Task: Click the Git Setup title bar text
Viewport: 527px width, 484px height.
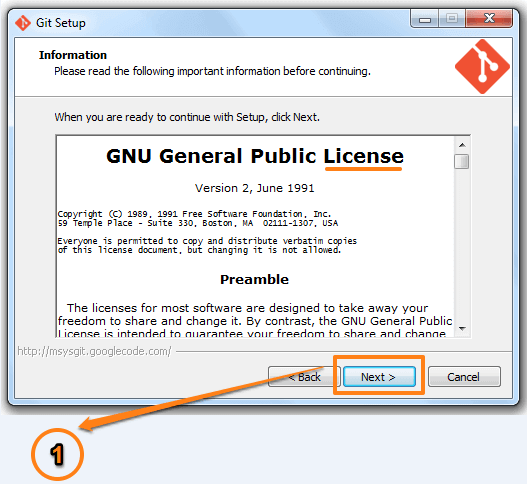Action: tap(61, 23)
